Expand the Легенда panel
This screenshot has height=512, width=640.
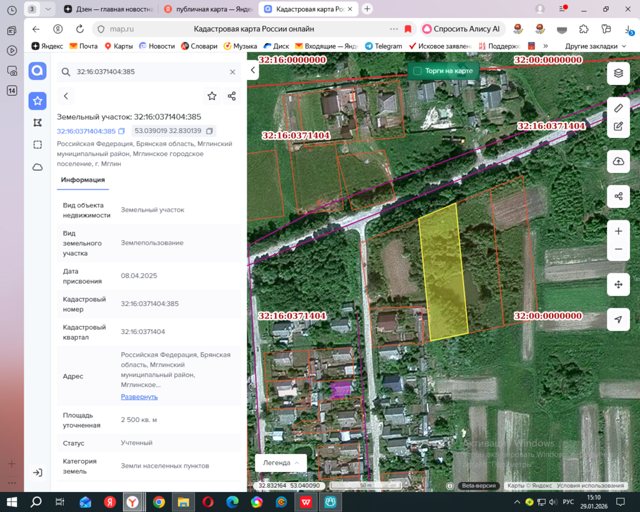tap(281, 463)
